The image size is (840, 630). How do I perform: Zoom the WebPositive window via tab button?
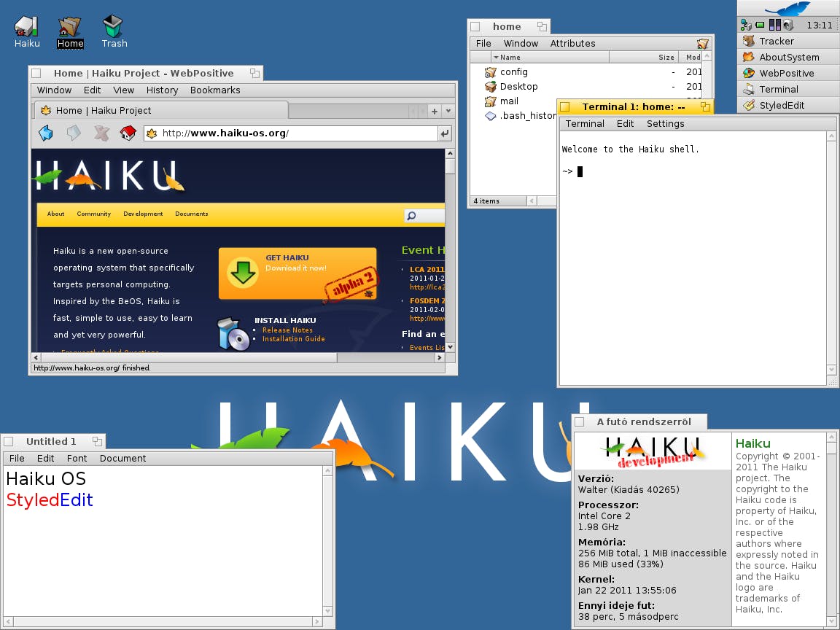pyautogui.click(x=255, y=74)
